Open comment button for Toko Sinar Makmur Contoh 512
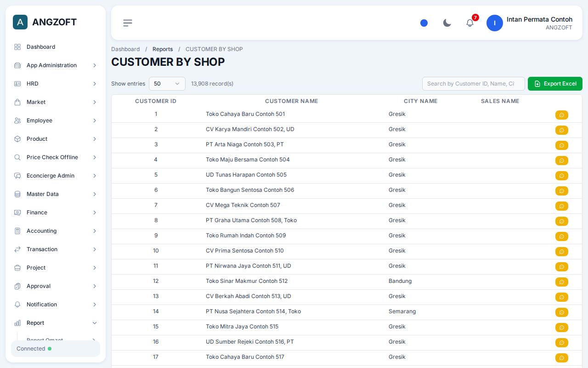588x368 pixels. [x=562, y=282]
